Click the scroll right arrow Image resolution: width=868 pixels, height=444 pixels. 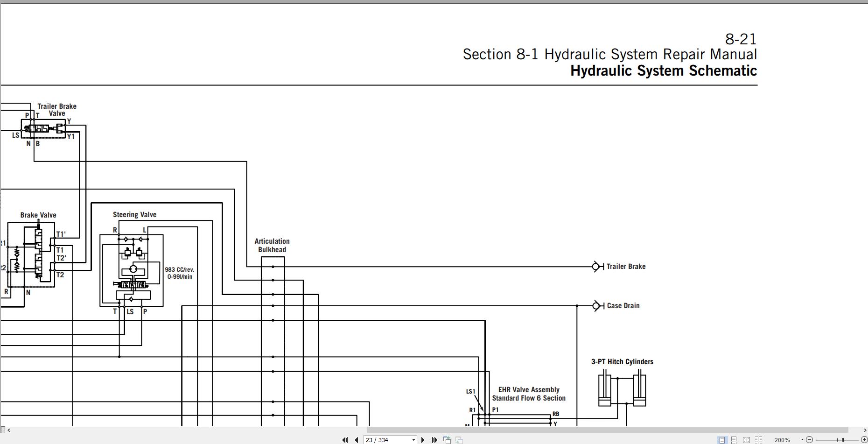coord(865,430)
